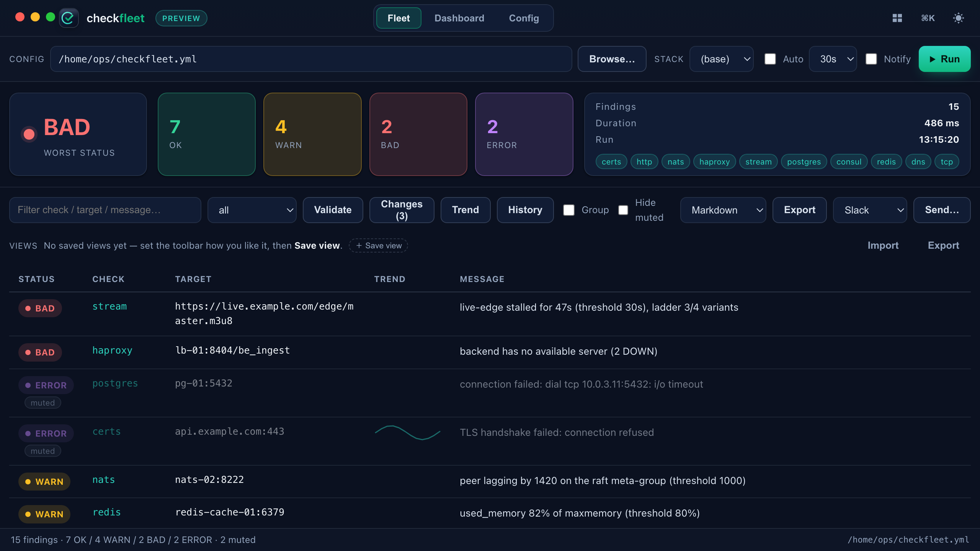The image size is (980, 551).
Task: Toggle the light/dark theme sun icon
Action: 959,18
